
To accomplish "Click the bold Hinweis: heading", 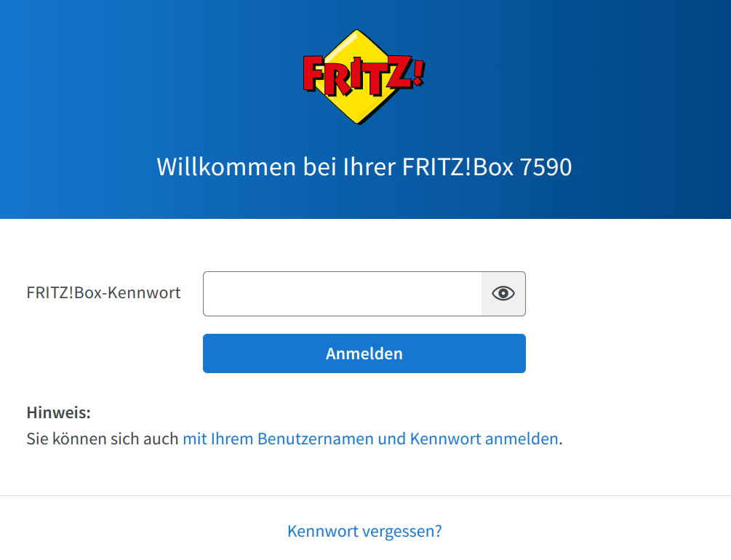I will [59, 412].
